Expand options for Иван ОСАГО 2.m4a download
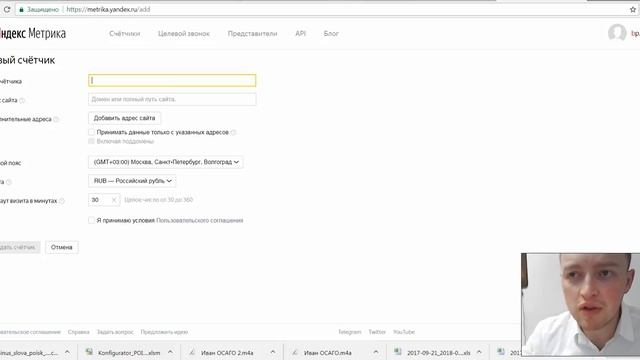 point(273,352)
